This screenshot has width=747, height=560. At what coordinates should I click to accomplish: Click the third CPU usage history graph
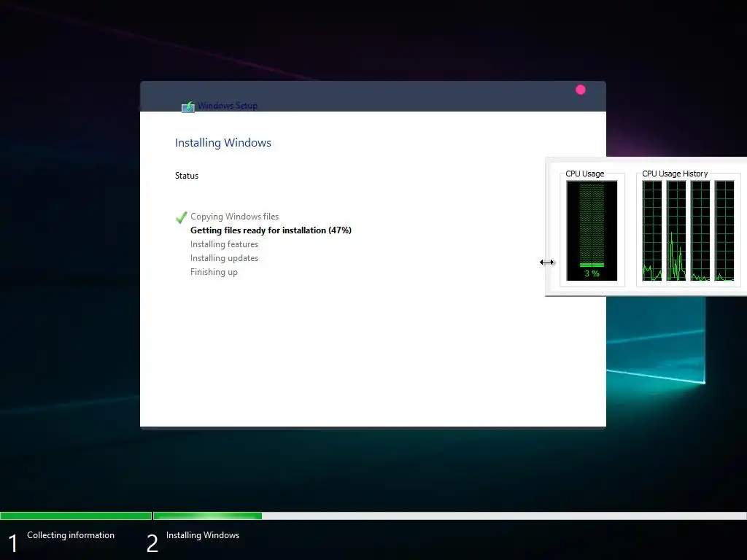(700, 230)
